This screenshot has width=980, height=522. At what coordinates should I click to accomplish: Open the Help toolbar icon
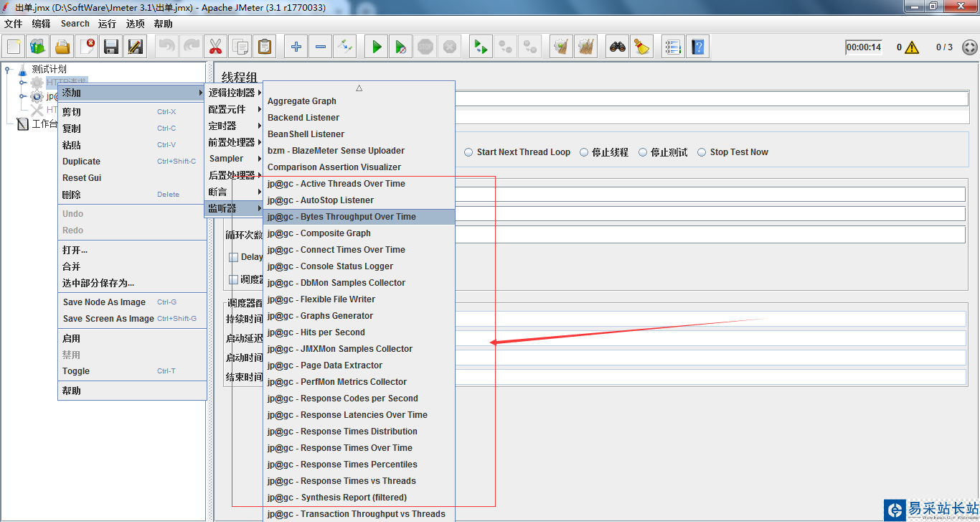click(697, 47)
